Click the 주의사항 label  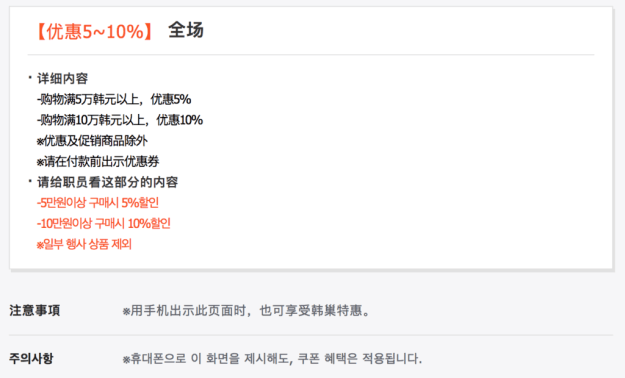click(x=31, y=358)
